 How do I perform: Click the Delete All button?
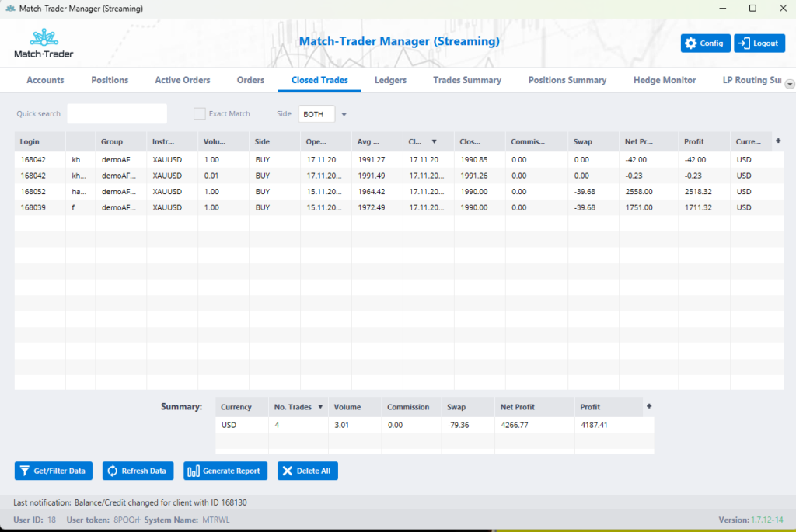(308, 471)
